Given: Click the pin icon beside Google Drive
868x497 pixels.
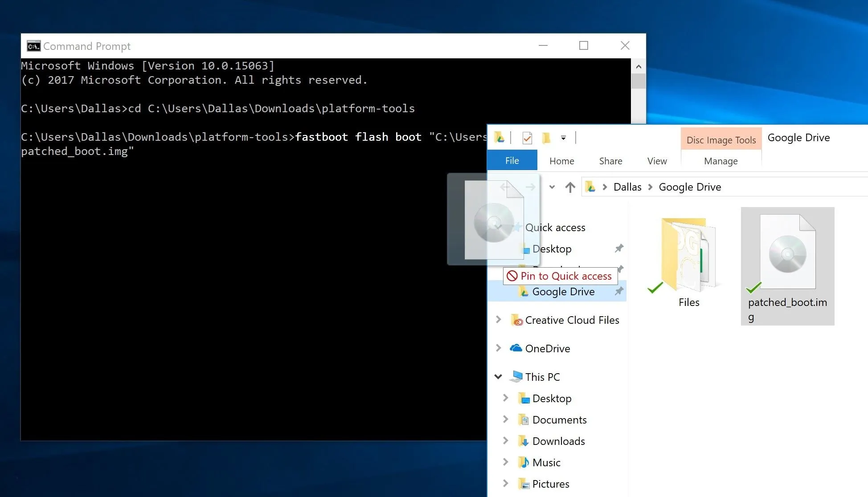Looking at the screenshot, I should [619, 291].
